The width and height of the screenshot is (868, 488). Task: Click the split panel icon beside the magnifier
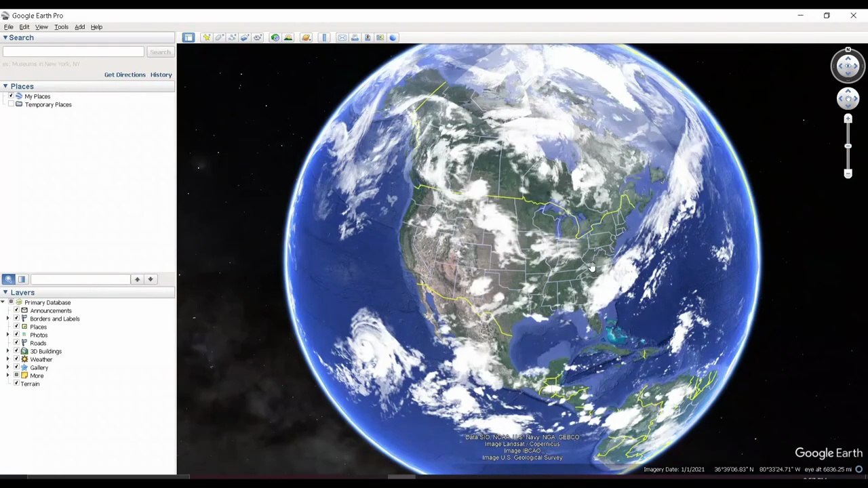click(x=22, y=279)
